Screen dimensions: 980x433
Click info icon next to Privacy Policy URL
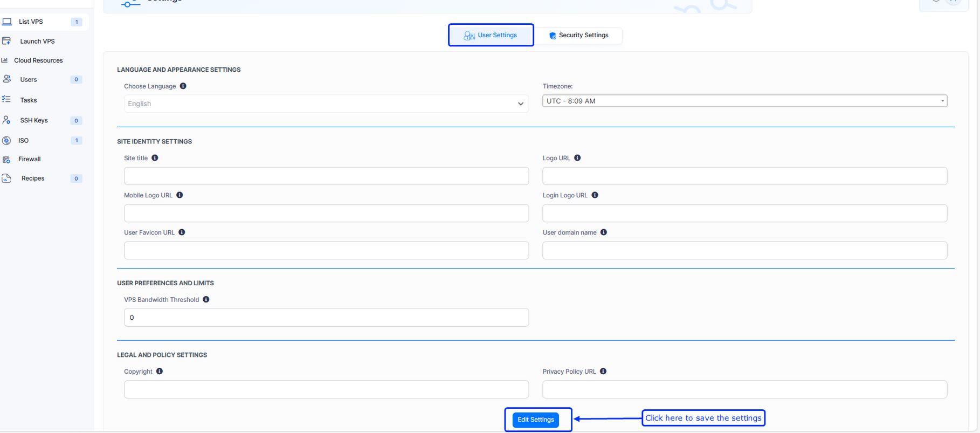pos(603,372)
